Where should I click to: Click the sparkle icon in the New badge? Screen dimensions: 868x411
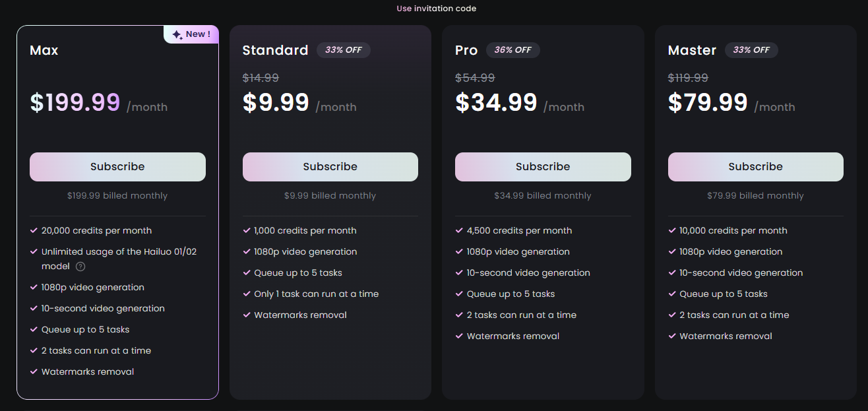(x=177, y=35)
